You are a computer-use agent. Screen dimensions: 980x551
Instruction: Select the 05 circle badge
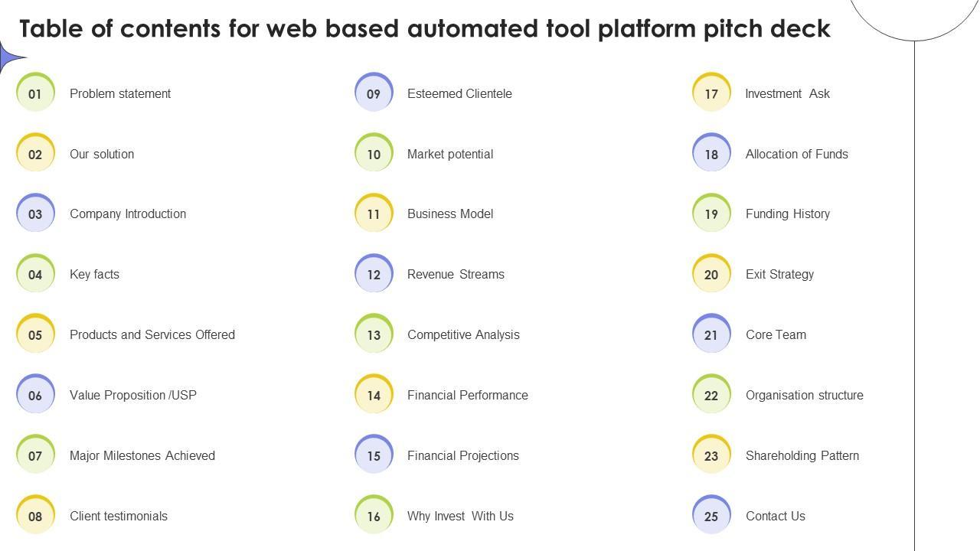[x=35, y=334]
